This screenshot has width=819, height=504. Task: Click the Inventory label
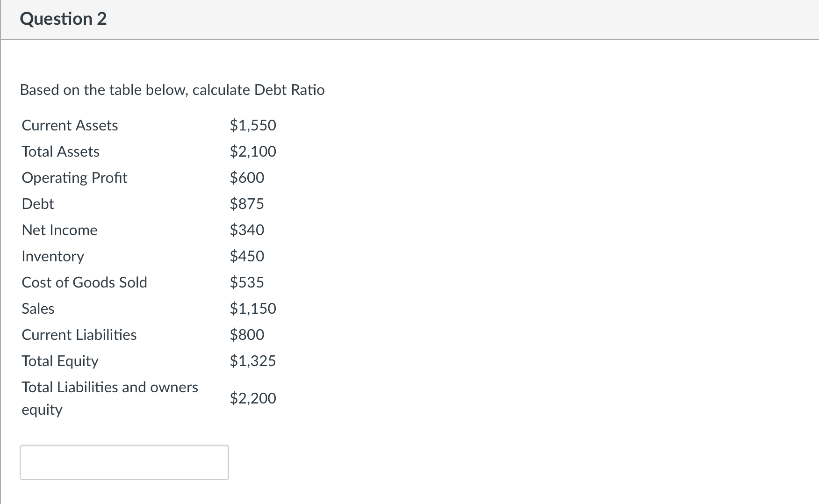(53, 256)
